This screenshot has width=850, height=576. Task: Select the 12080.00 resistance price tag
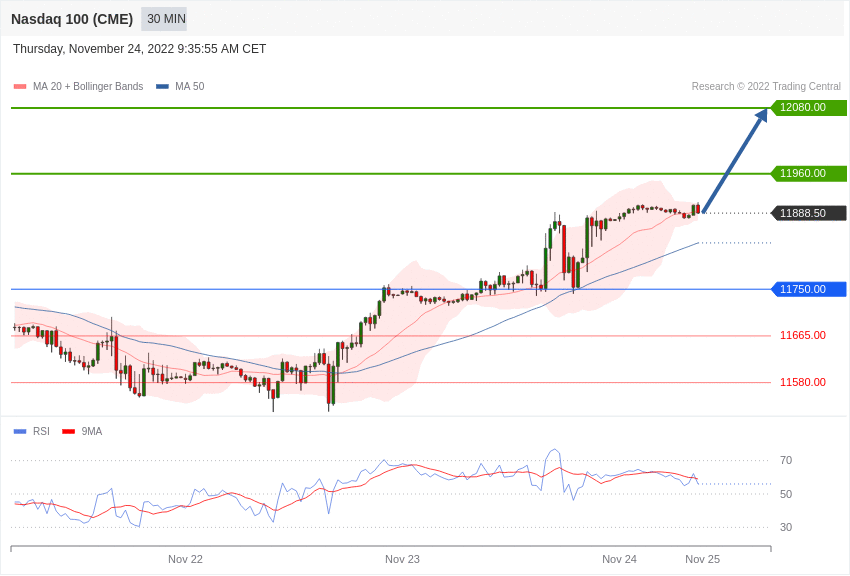click(x=808, y=107)
